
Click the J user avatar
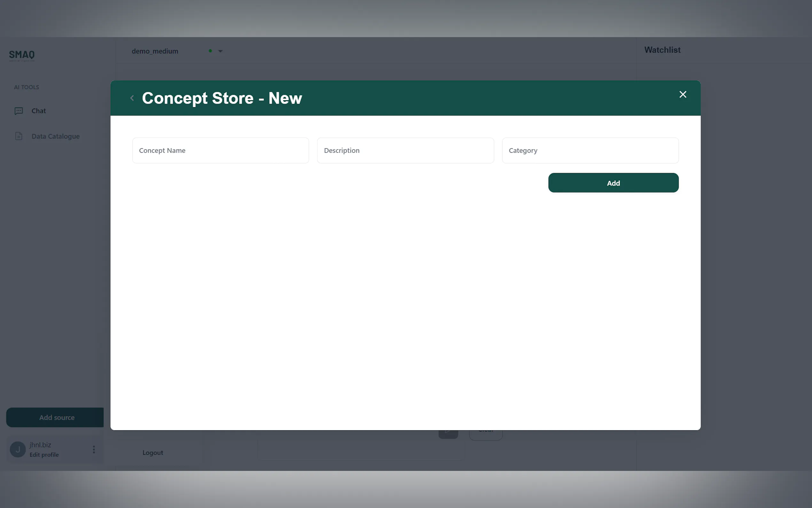click(18, 449)
